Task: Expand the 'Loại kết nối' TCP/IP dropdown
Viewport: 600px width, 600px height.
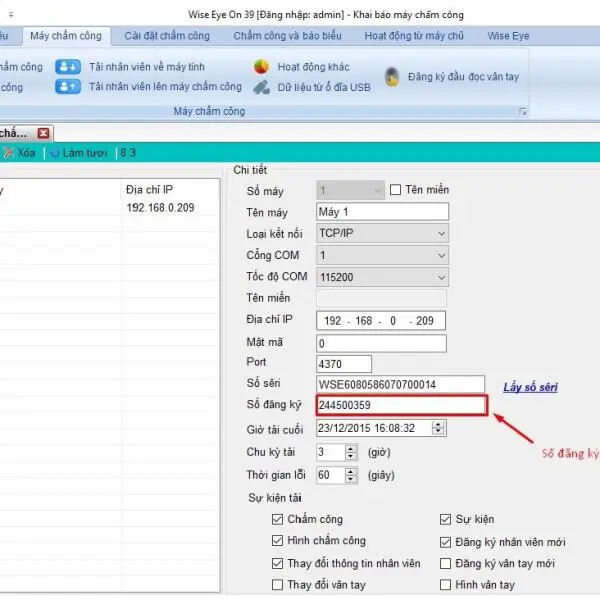Action: tap(441, 234)
